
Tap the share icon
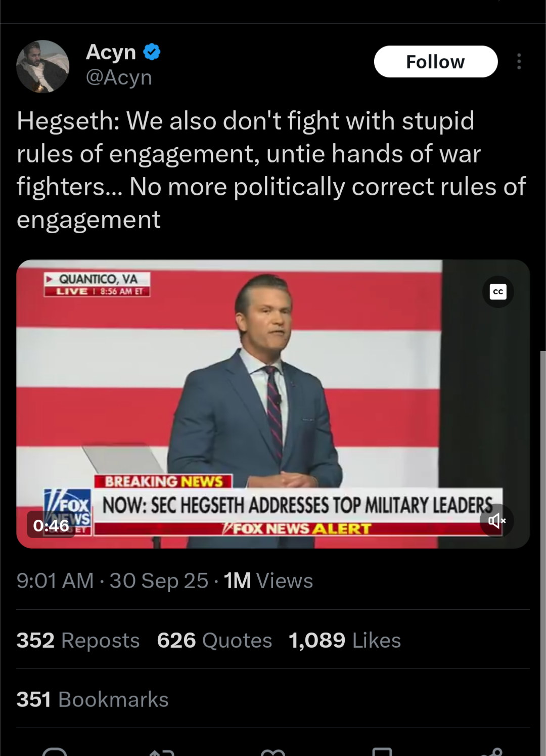[x=491, y=752]
